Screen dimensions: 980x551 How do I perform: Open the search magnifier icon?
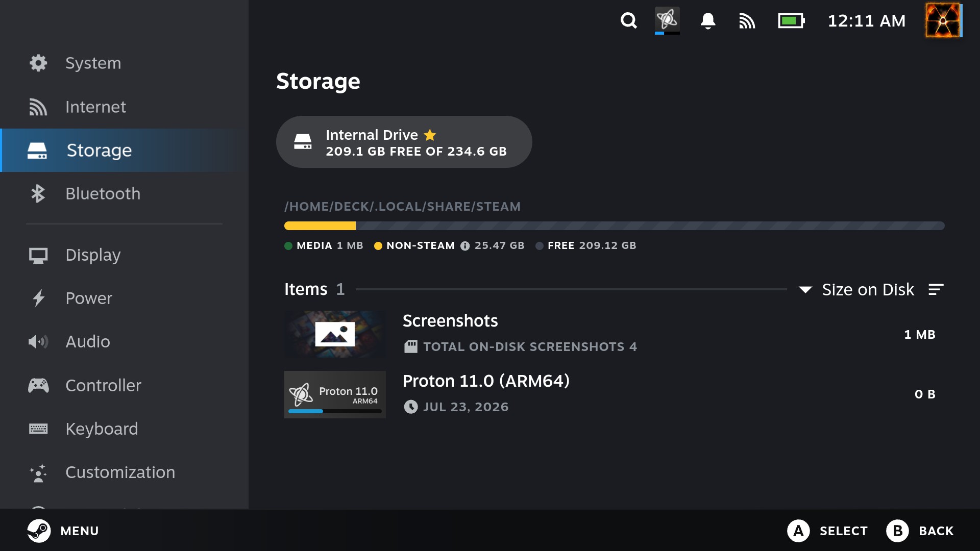pyautogui.click(x=628, y=21)
